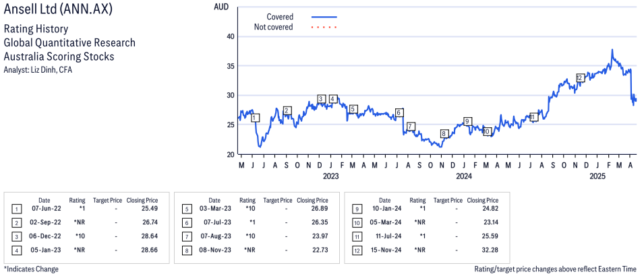Viewport: 644px width, 274px height.
Task: Click chart marker 5 near March 2023
Action: click(353, 109)
